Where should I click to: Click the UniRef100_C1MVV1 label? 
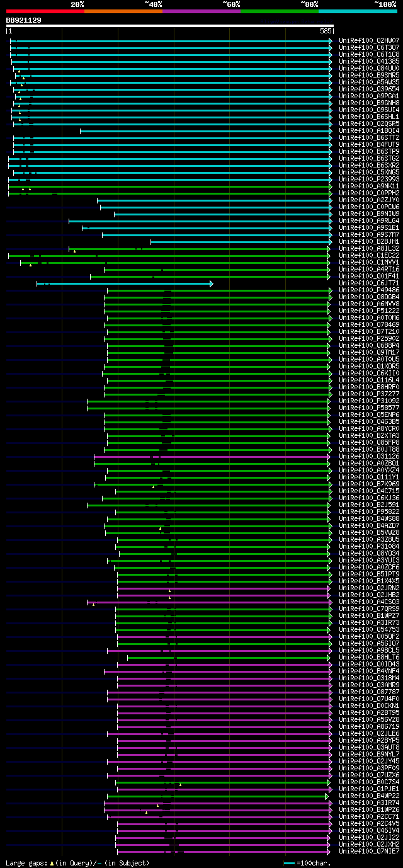tap(369, 262)
